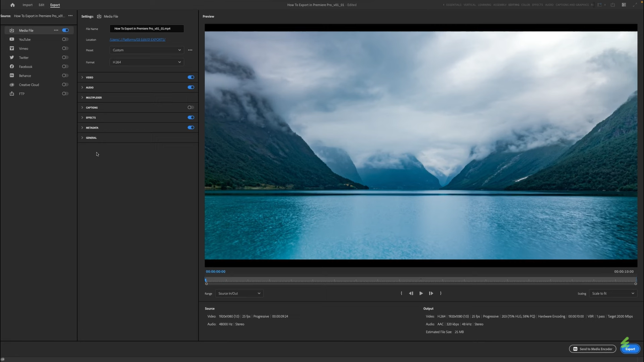
Task: Expand the MULTIPLEXER section
Action: click(x=82, y=97)
